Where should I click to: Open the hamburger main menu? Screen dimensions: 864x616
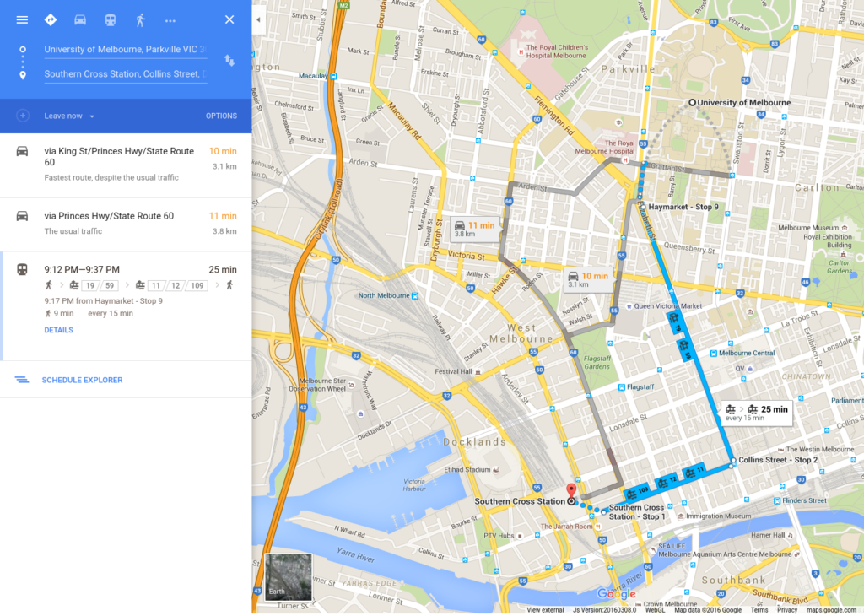tap(22, 20)
